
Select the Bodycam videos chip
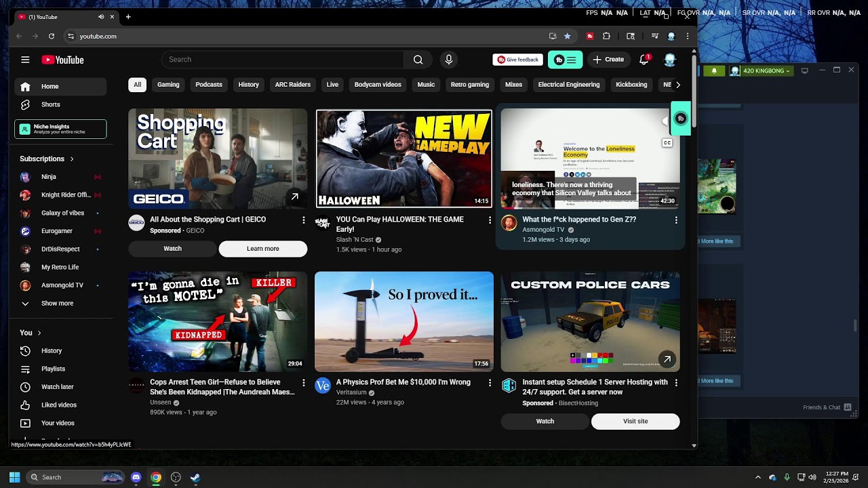378,85
